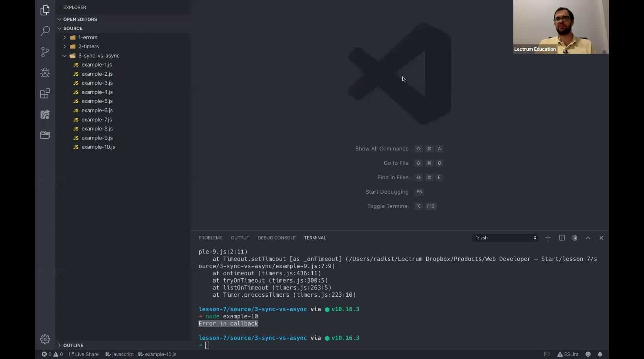
Task: Open example-2.js file
Action: click(123, 74)
